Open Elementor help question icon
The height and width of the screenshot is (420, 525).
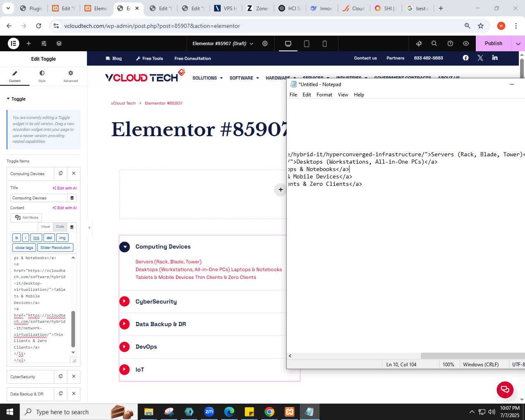click(450, 43)
